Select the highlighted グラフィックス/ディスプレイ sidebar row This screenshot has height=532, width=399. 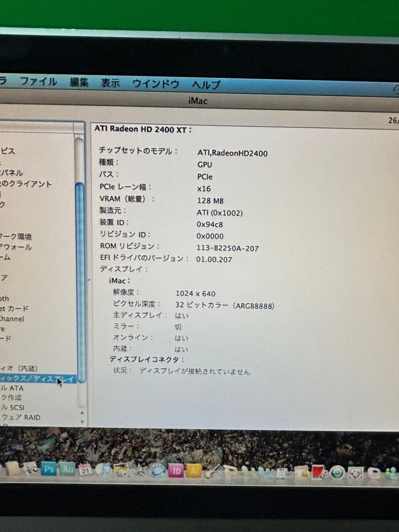coord(38,379)
